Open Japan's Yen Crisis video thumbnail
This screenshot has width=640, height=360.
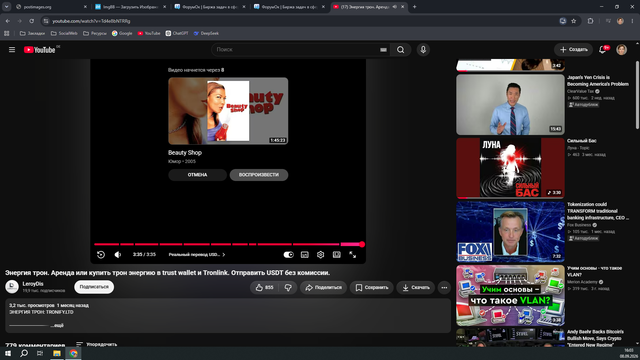pos(510,104)
